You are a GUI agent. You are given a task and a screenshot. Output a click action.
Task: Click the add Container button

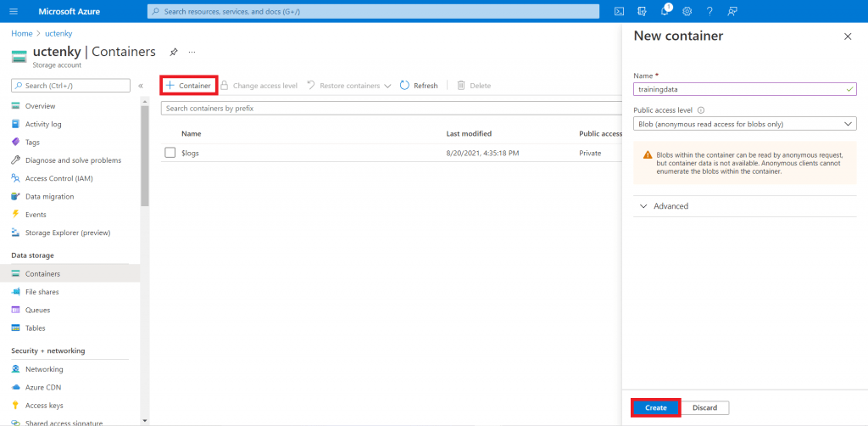(189, 86)
